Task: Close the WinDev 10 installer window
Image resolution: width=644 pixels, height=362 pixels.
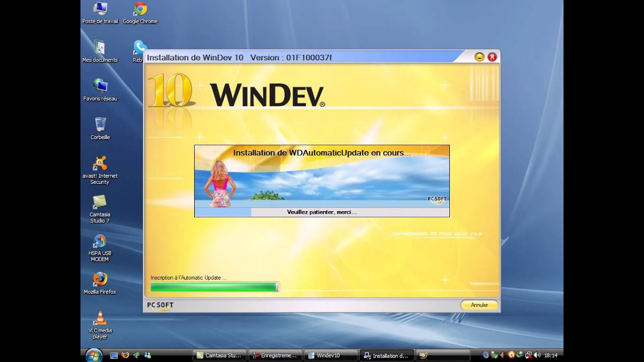Action: [x=492, y=57]
